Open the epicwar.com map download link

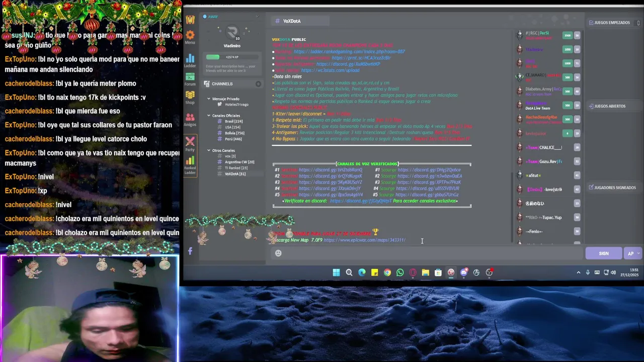point(364,240)
